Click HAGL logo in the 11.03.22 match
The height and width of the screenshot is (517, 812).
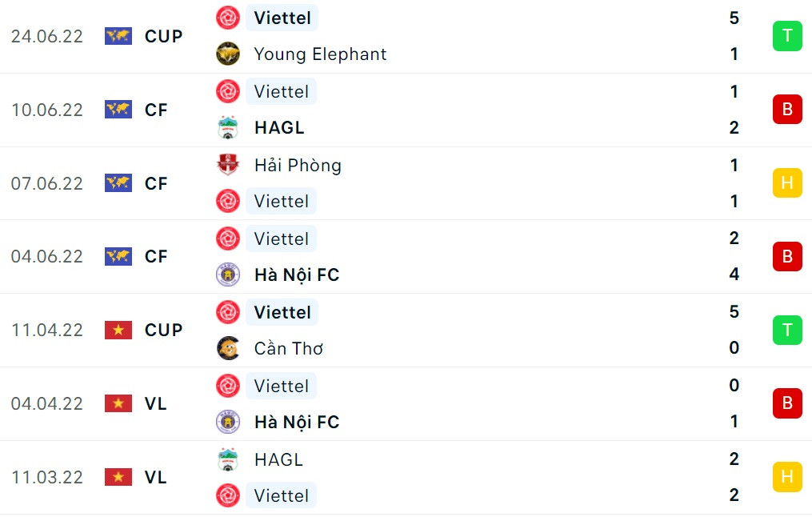pos(228,459)
